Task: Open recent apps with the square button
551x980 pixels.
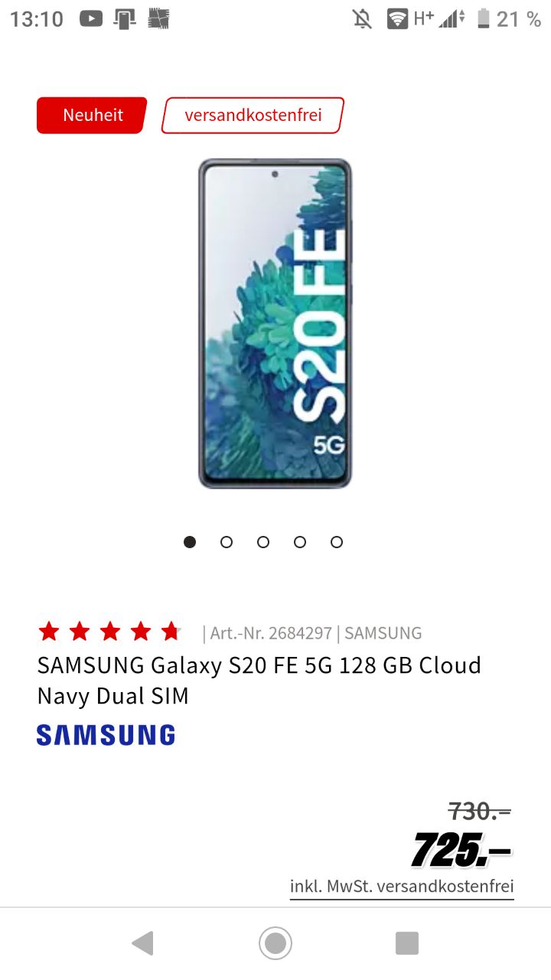Action: pyautogui.click(x=407, y=943)
